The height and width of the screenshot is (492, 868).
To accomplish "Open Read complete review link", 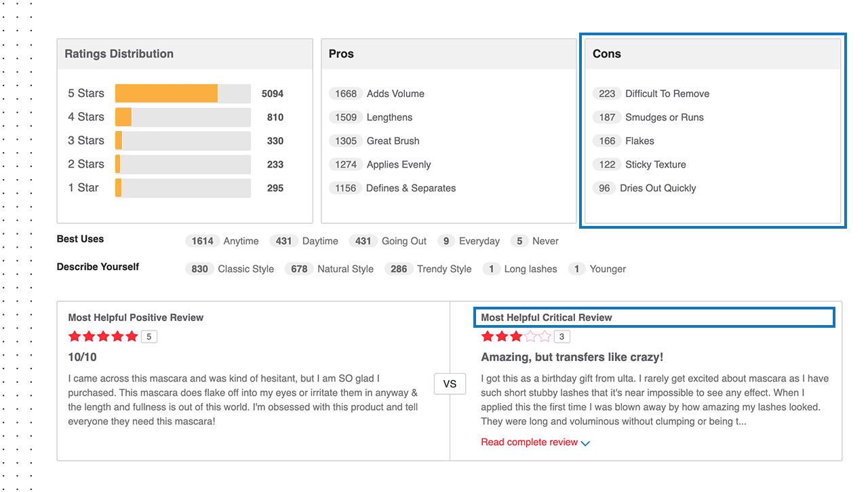I will 530,442.
